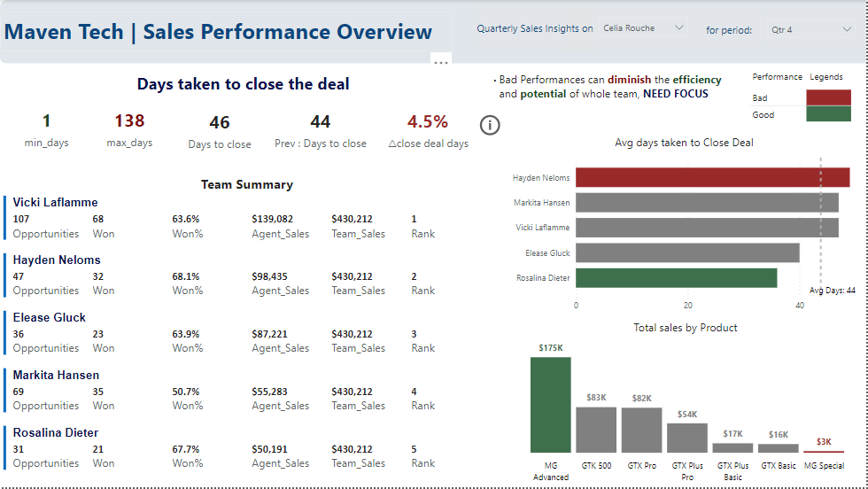The image size is (868, 489).
Task: Click Rosalina Dieter's $50,191 agent sales
Action: [x=269, y=449]
